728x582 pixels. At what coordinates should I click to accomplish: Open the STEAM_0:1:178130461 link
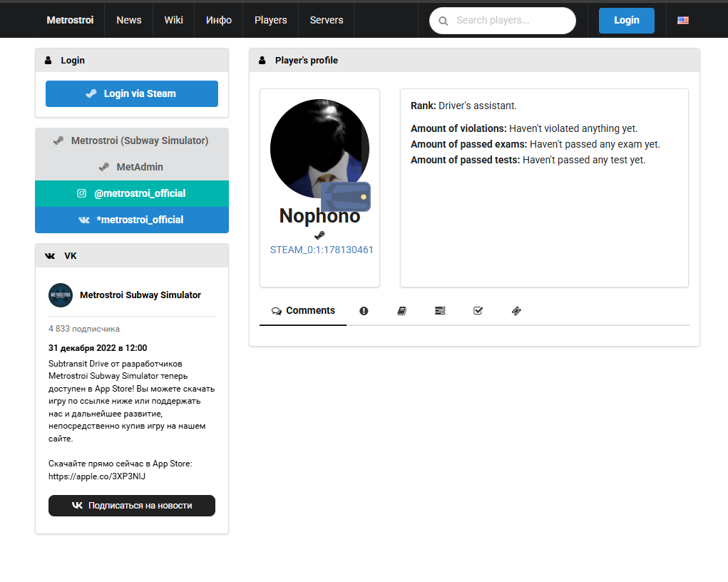click(322, 250)
